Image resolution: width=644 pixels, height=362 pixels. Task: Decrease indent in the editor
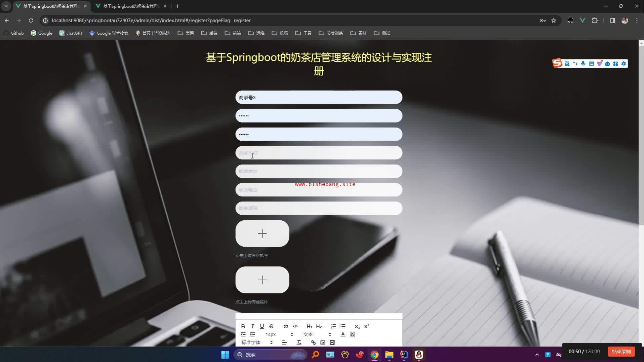(243, 334)
